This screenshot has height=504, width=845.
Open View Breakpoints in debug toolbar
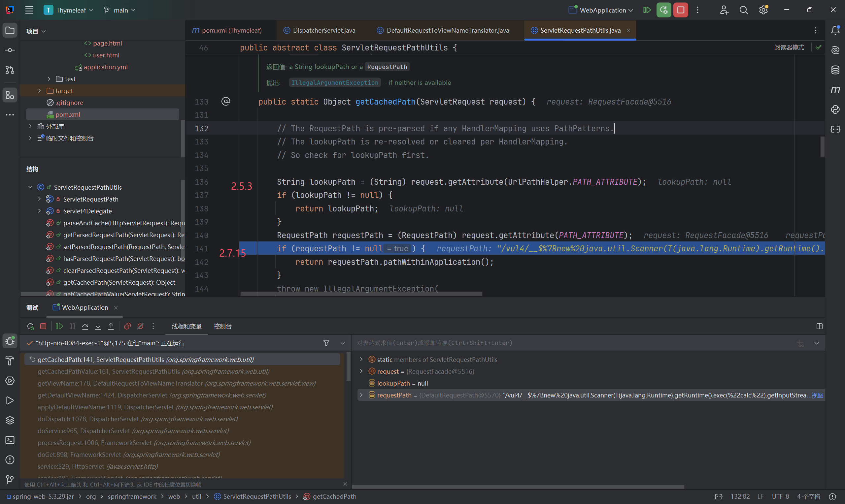pos(127,326)
